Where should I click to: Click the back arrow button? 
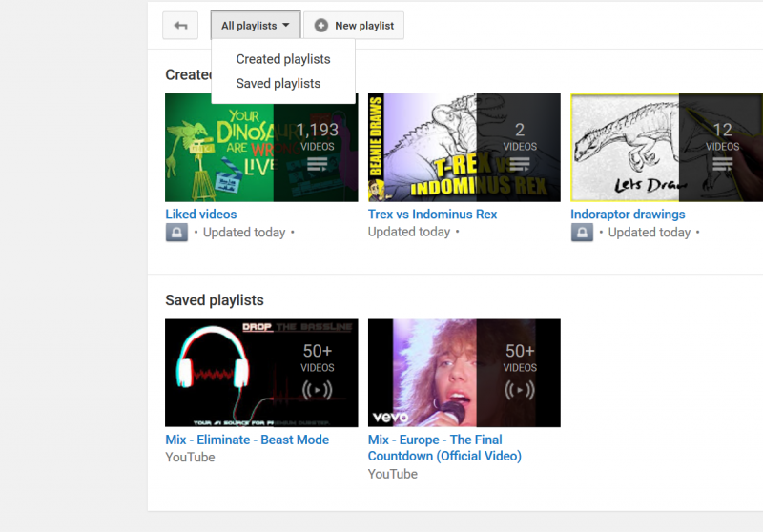[180, 26]
